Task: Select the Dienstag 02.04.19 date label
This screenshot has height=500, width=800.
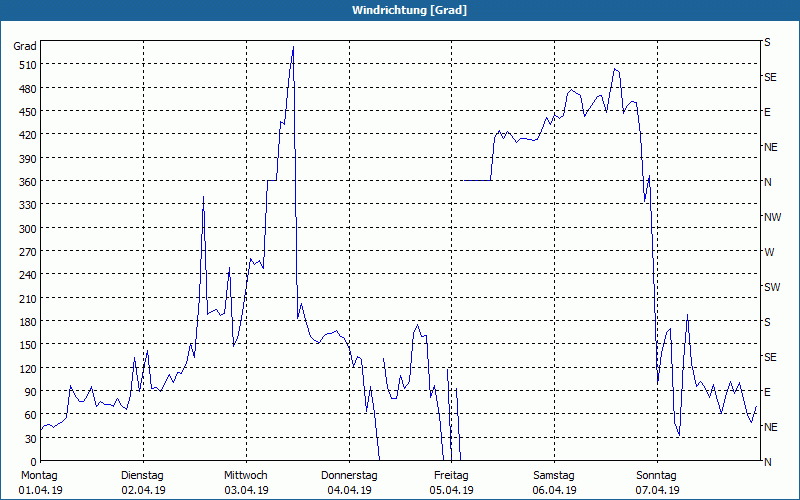Action: 143,482
